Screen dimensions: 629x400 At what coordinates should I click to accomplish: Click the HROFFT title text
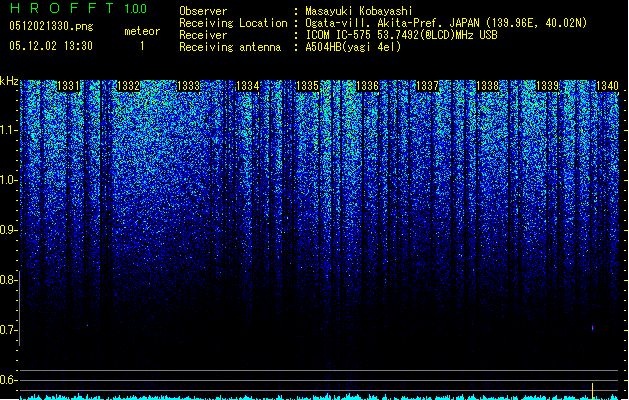point(62,8)
